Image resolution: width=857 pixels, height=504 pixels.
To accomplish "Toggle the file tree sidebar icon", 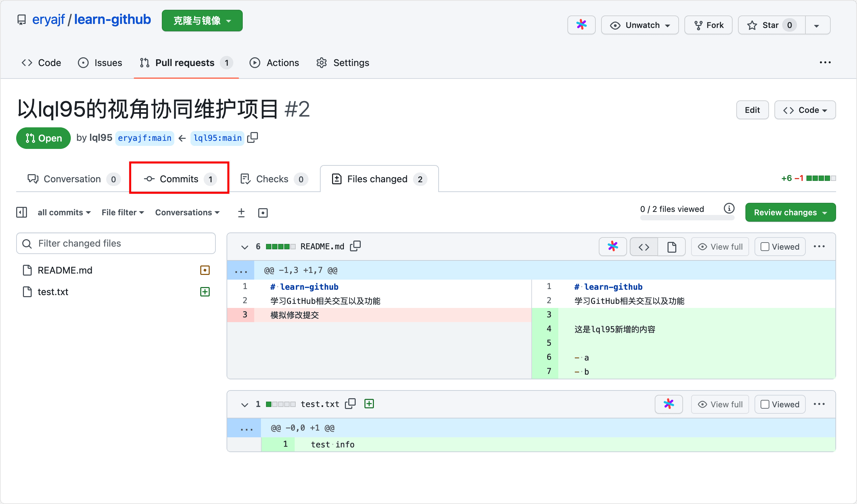I will [x=22, y=212].
